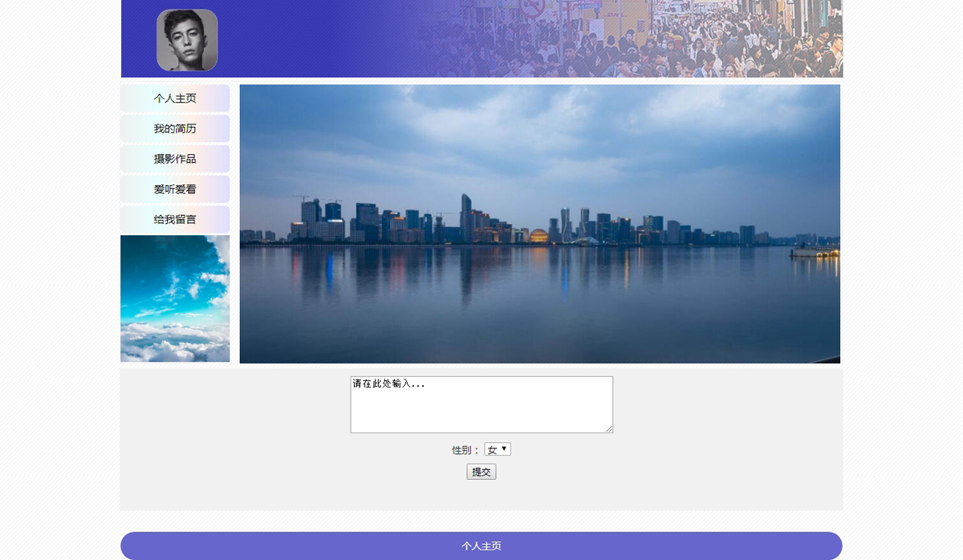This screenshot has height=560, width=963.
Task: Focus the 请在此处输入... message textarea
Action: point(481,404)
